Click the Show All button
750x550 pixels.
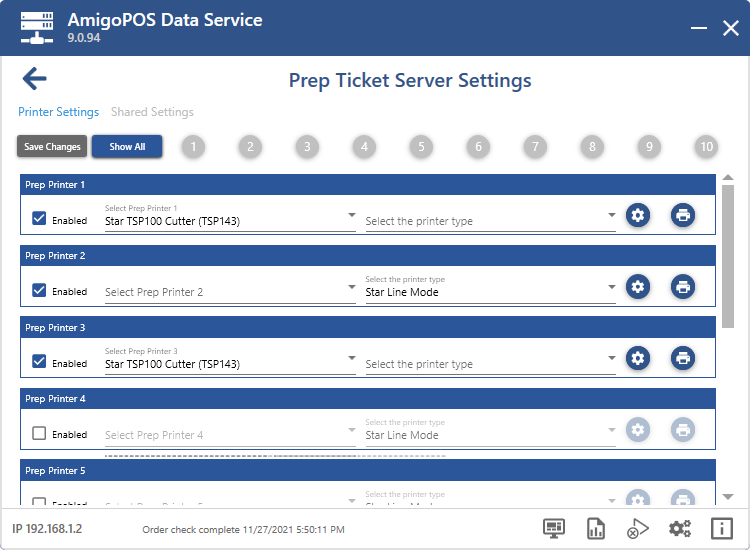tap(127, 146)
